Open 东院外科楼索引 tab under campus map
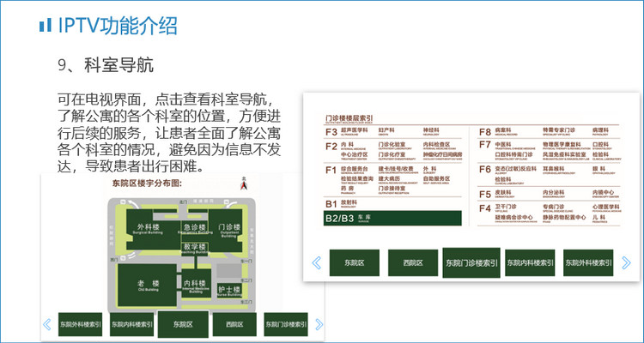The width and height of the screenshot is (644, 343). point(81,324)
